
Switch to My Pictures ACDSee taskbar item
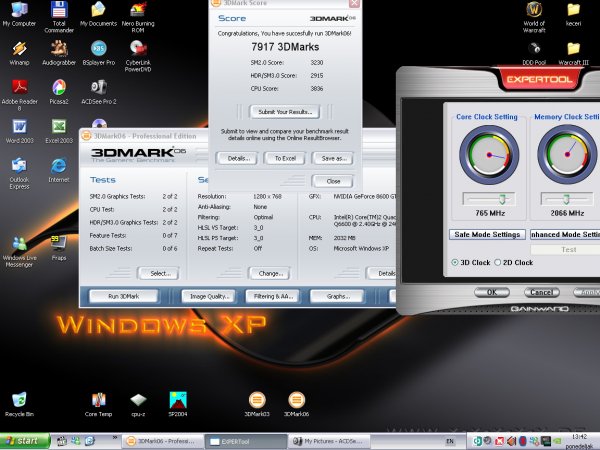(x=328, y=441)
